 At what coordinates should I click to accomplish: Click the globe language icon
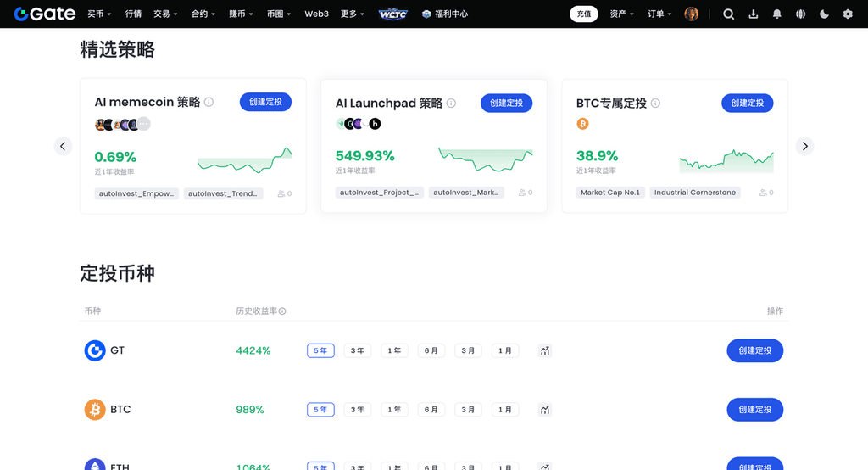(x=801, y=14)
